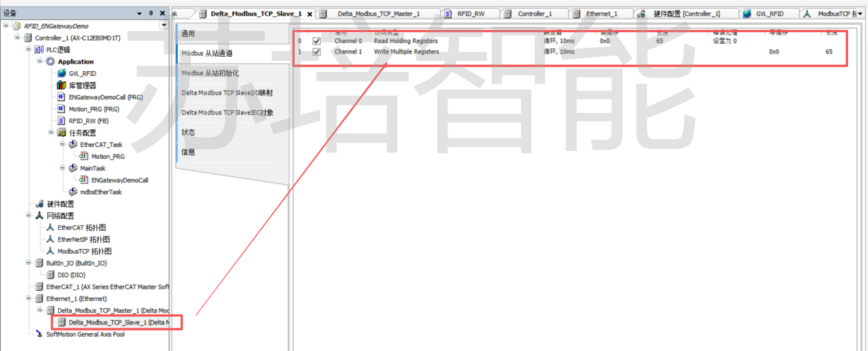Screen dimensions: 868x351
Task: Collapse the Application node in tree
Action: [x=40, y=62]
